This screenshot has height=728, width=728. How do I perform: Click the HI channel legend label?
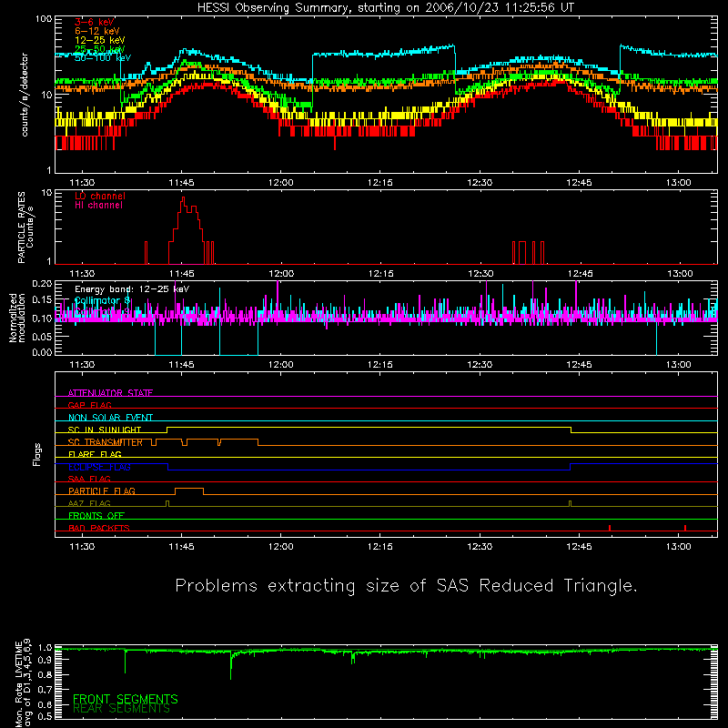click(x=98, y=205)
